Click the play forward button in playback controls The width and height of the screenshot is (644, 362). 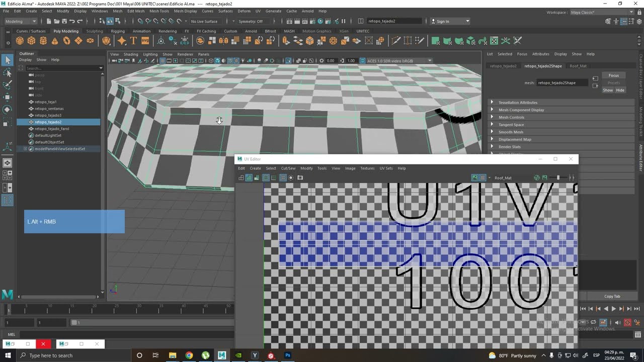[x=613, y=309]
